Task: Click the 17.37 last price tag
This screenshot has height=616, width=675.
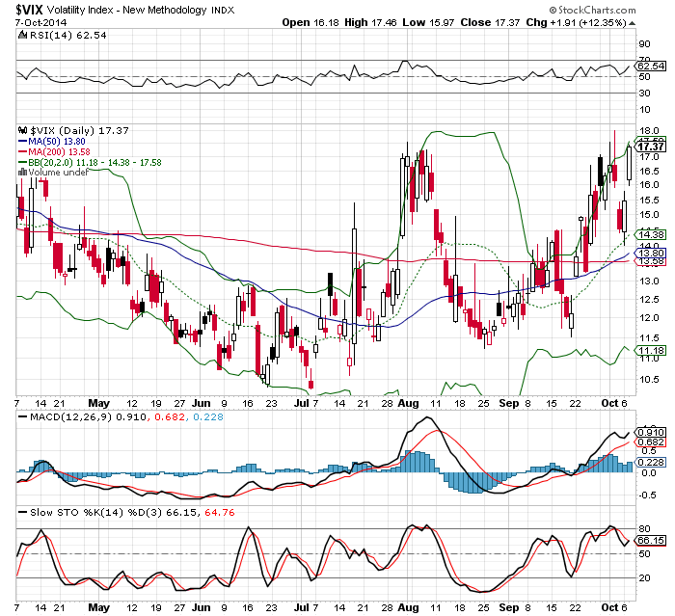Action: 651,147
